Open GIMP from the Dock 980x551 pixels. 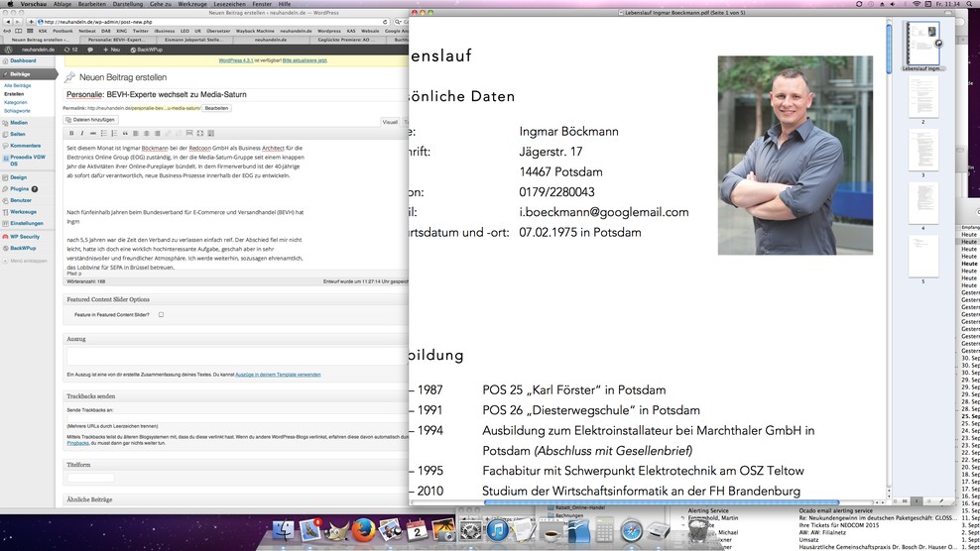[x=337, y=531]
